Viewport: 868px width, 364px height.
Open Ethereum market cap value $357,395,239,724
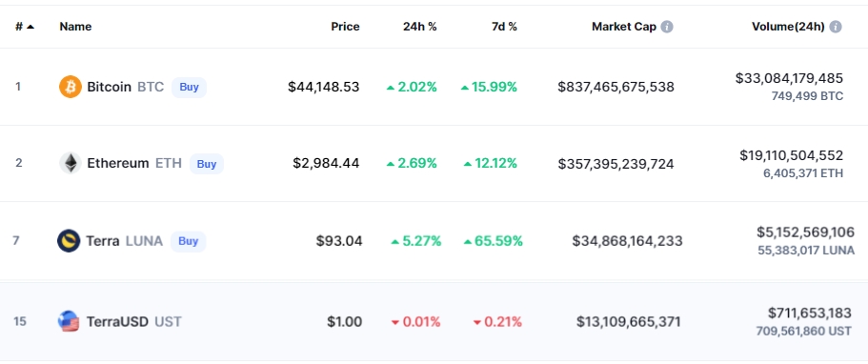[x=616, y=164]
